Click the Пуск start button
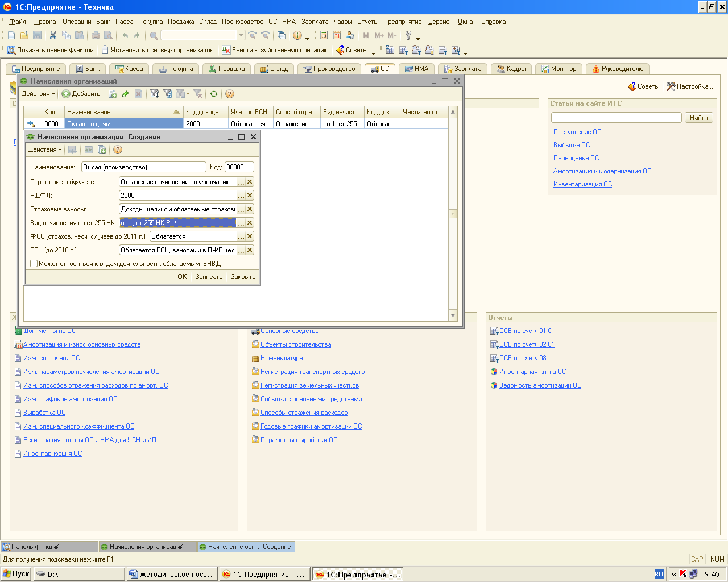The height and width of the screenshot is (582, 728). (16, 574)
